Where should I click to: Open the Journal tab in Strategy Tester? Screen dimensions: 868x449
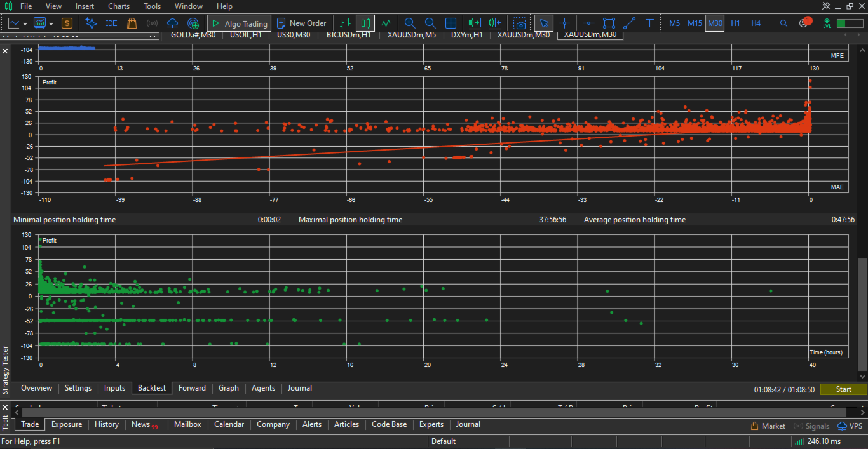coord(300,388)
